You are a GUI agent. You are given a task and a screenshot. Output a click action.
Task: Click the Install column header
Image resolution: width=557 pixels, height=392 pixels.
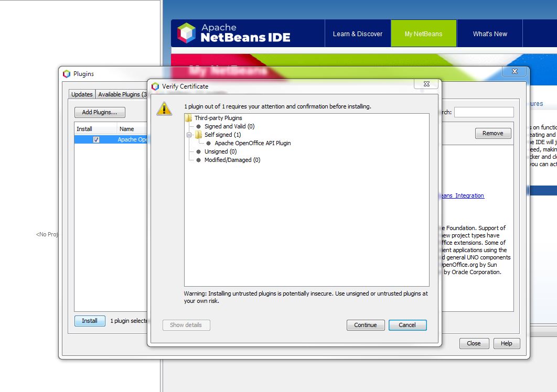[x=95, y=129]
